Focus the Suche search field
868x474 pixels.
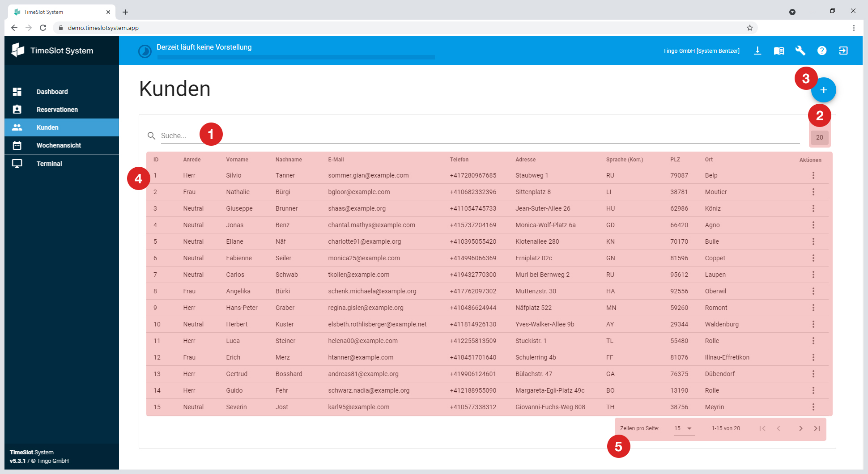pos(480,135)
